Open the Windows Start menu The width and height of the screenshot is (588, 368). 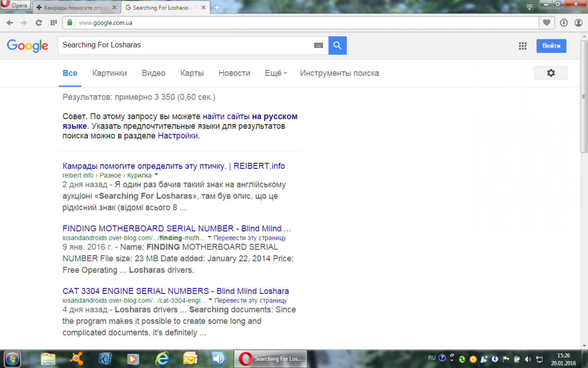(x=12, y=359)
